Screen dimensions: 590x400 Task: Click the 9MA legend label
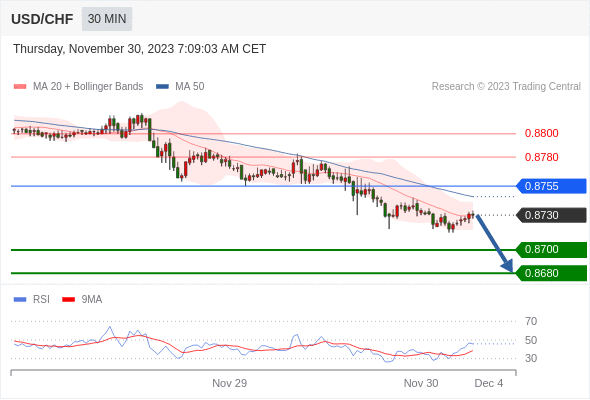92,300
